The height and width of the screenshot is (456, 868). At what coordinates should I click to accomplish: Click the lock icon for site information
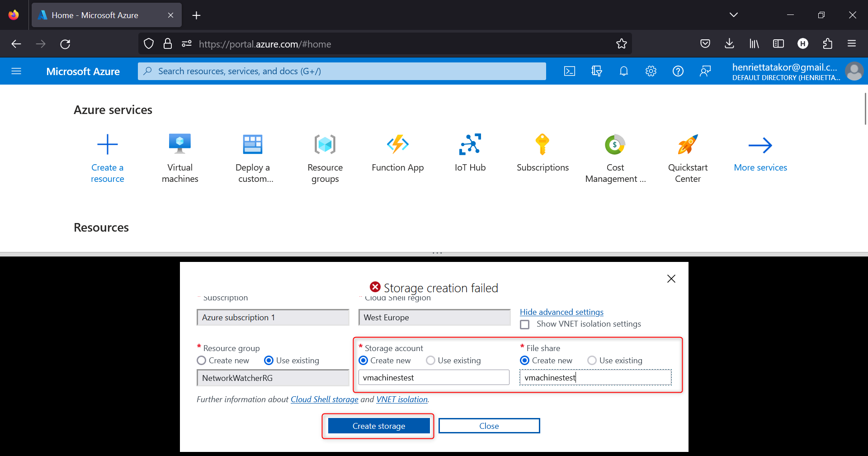coord(168,44)
